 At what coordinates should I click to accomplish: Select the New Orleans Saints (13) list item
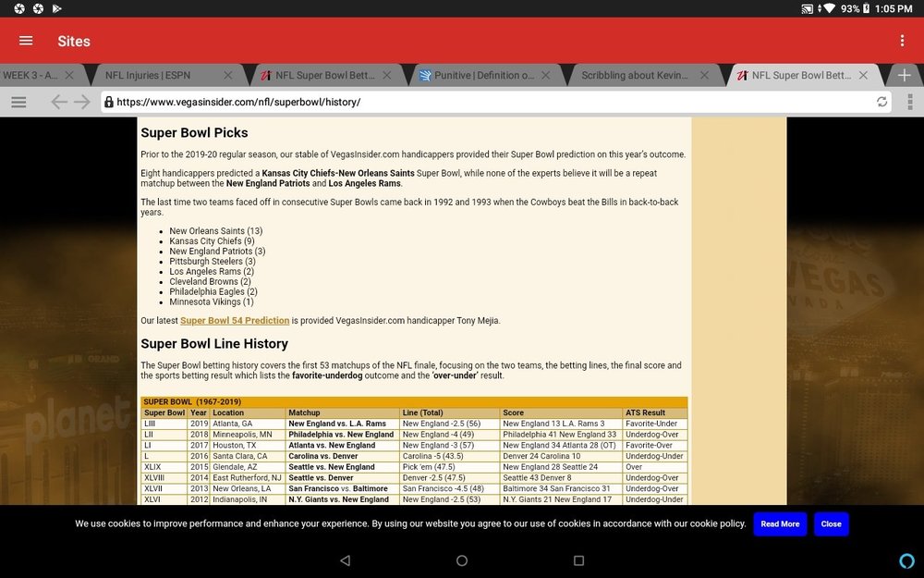(x=216, y=231)
